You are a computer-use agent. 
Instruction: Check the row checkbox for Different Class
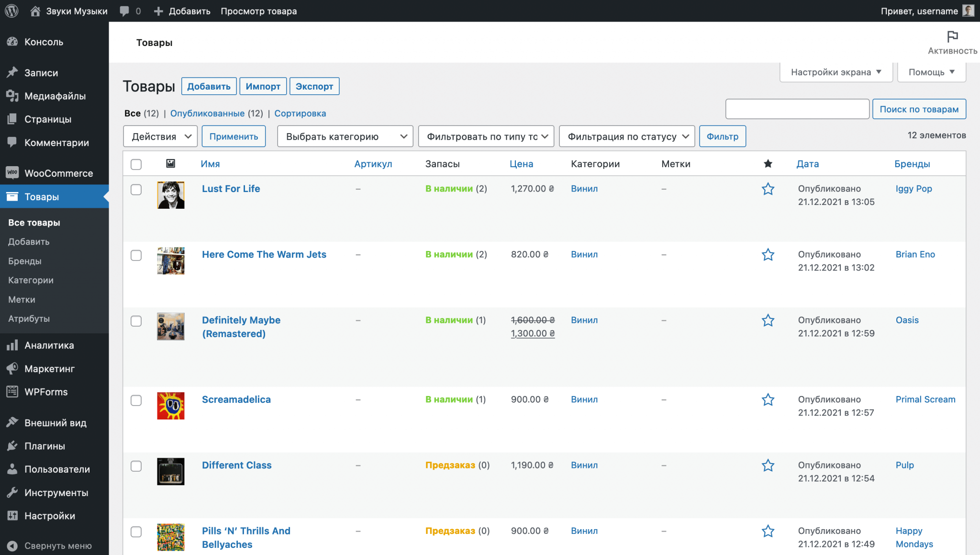136,466
